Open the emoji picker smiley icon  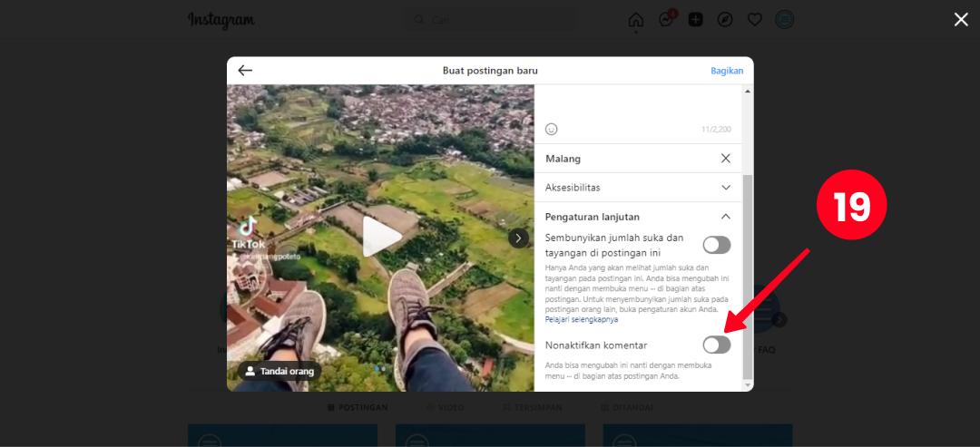pos(552,130)
